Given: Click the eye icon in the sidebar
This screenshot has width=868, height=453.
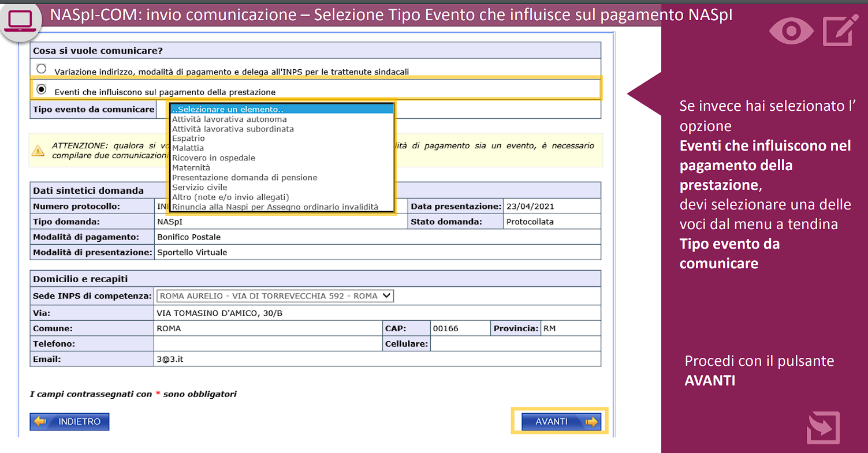Looking at the screenshot, I should tap(791, 30).
